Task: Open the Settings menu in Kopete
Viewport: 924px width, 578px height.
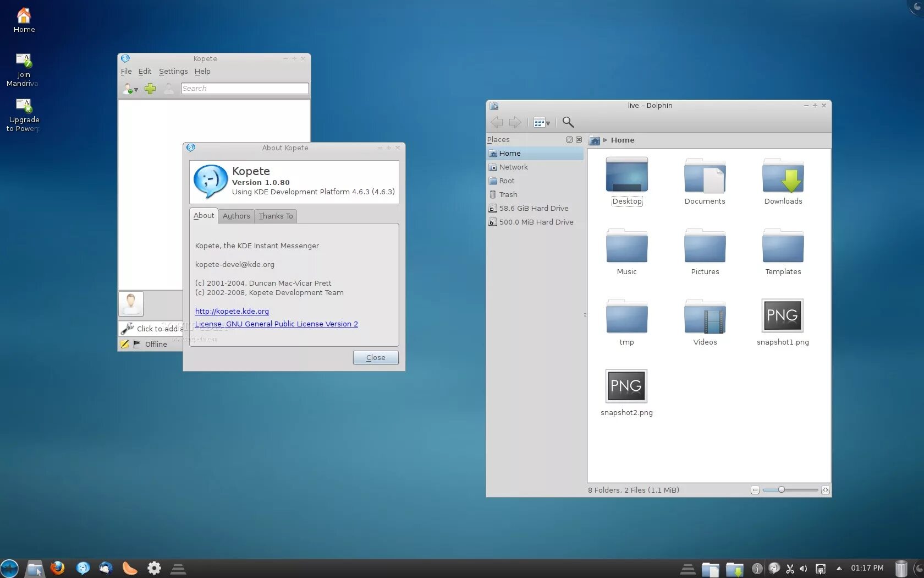Action: tap(173, 72)
